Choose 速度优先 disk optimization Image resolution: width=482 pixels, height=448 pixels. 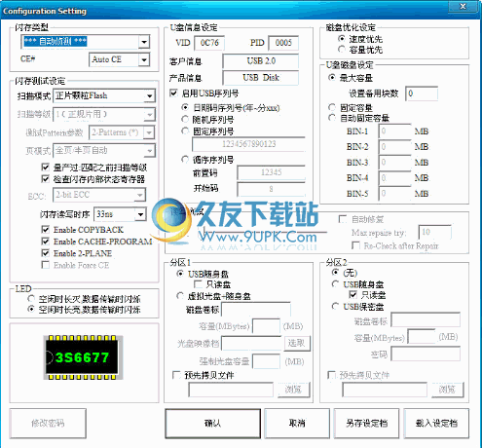pos(342,39)
